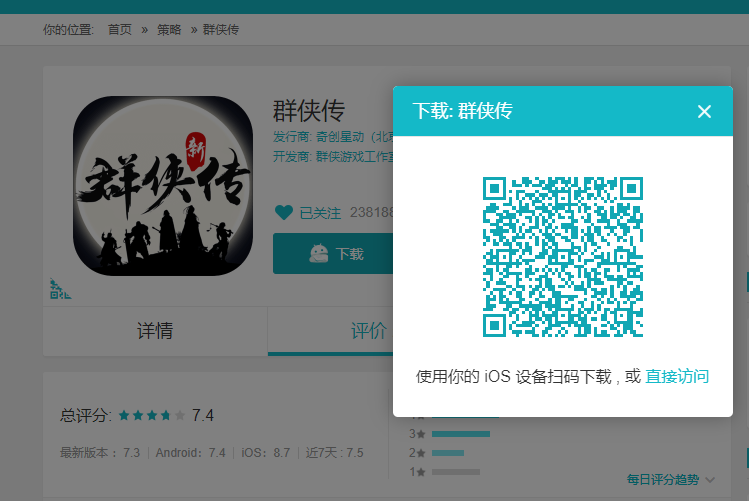The image size is (749, 501).
Task: Go to 首页 in the breadcrumb
Action: click(119, 29)
